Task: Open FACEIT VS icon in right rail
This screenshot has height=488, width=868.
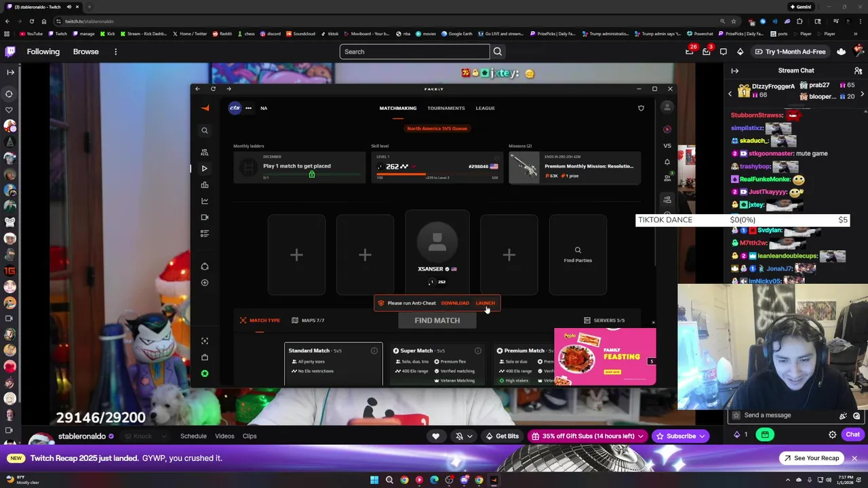Action: [x=667, y=146]
